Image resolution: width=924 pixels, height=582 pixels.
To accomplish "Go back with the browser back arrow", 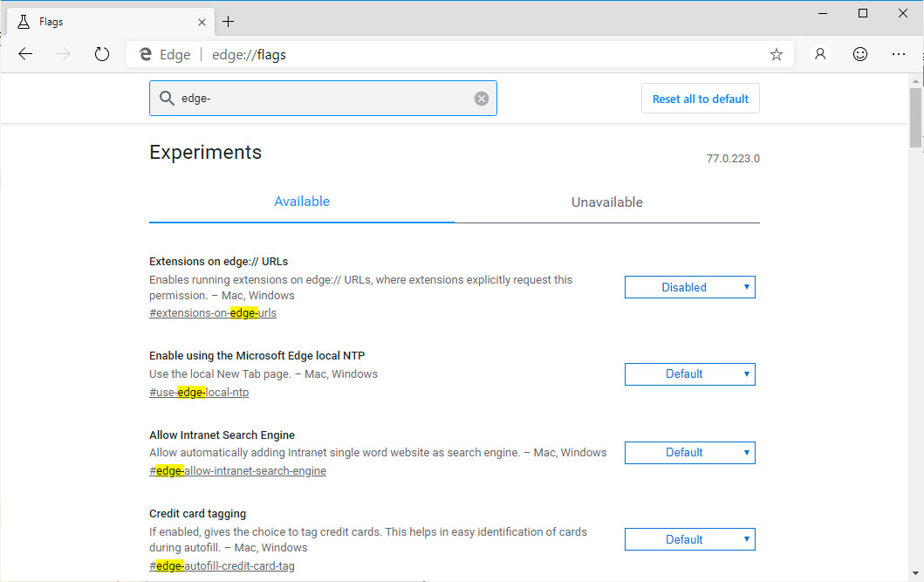I will pyautogui.click(x=25, y=54).
